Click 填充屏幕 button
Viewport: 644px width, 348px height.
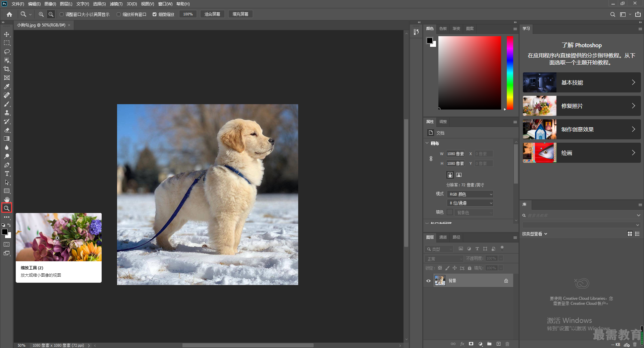tap(240, 14)
